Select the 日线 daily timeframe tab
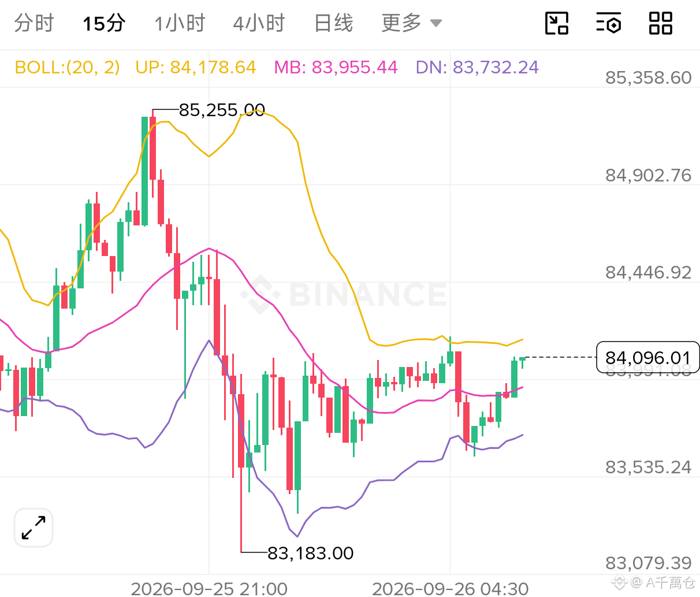700x597 pixels. tap(333, 24)
